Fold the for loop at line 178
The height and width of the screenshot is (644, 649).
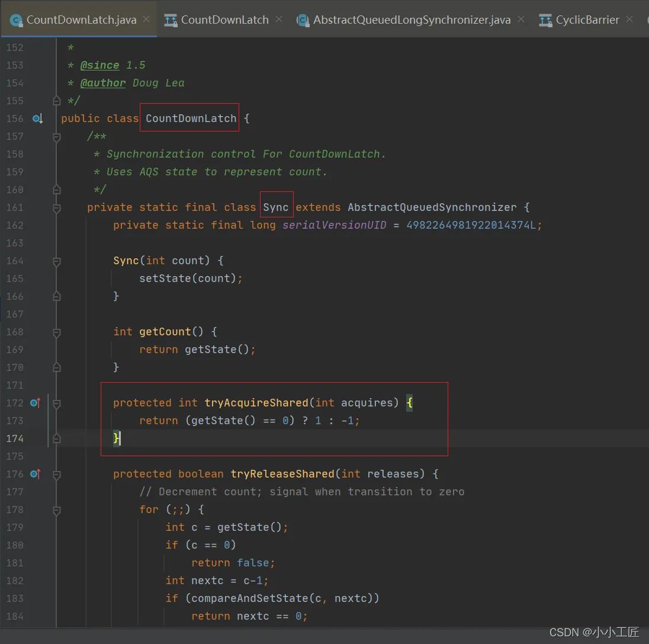[57, 510]
